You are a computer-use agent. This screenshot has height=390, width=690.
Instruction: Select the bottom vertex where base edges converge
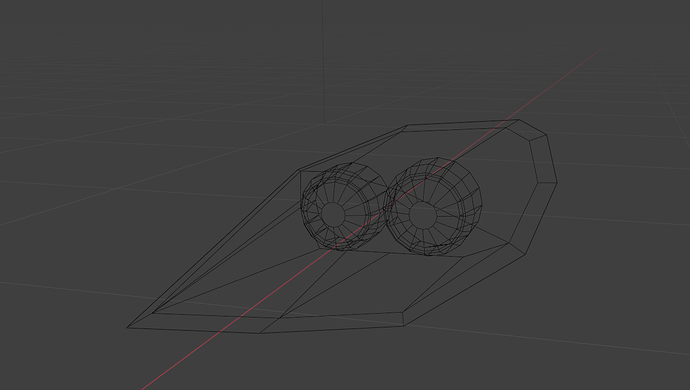coord(260,333)
